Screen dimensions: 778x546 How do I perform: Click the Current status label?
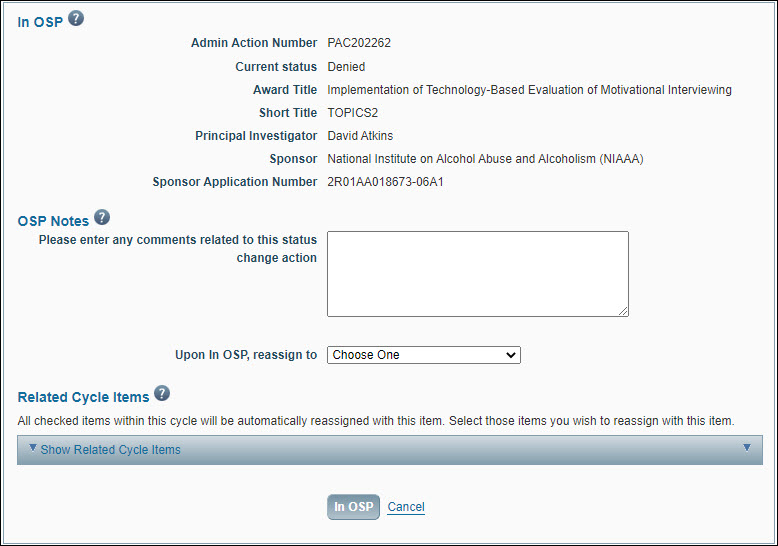276,67
